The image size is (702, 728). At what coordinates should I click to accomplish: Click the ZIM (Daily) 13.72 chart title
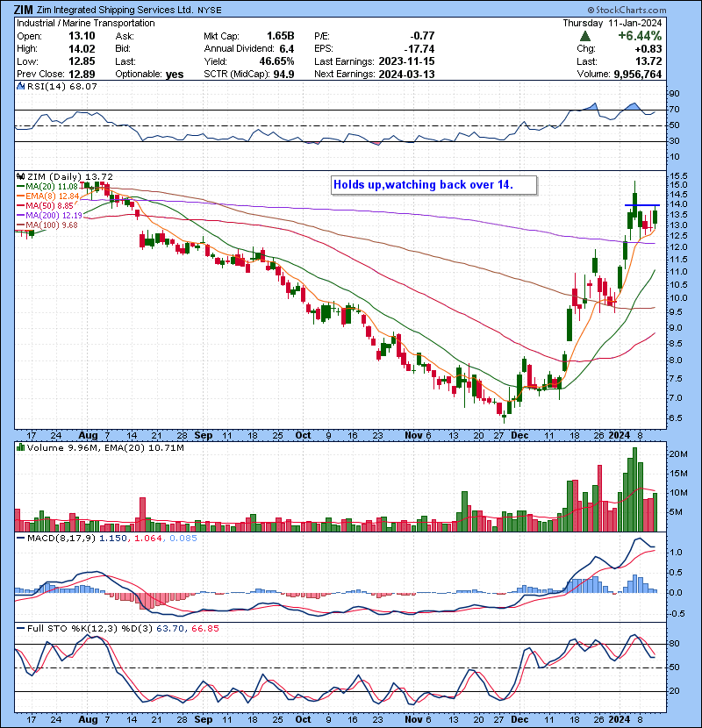pyautogui.click(x=69, y=176)
